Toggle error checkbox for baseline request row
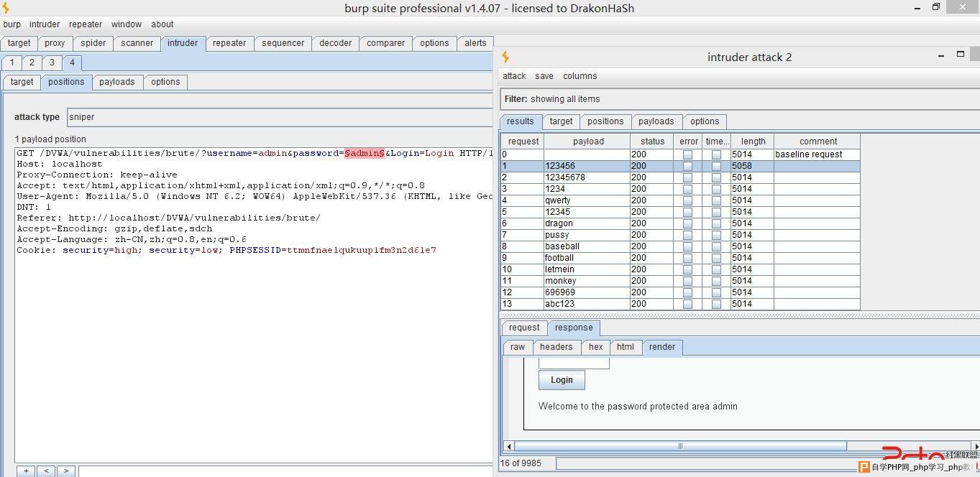This screenshot has width=980, height=477. (x=688, y=154)
